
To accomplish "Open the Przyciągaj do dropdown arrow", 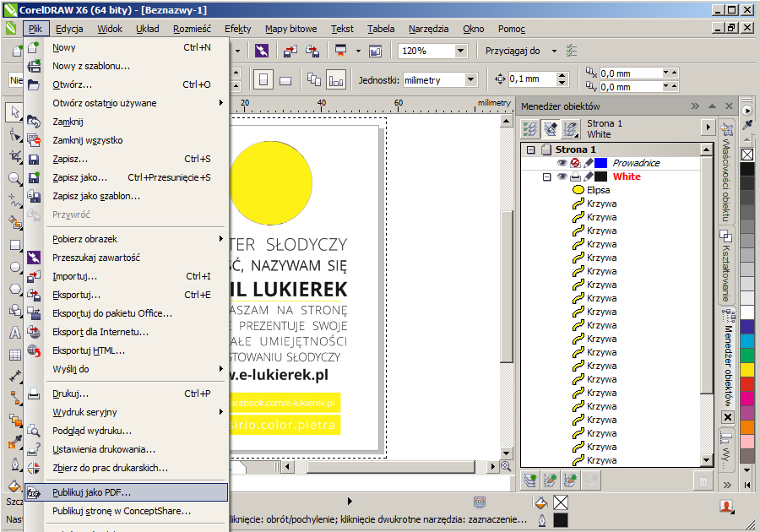I will pyautogui.click(x=555, y=51).
